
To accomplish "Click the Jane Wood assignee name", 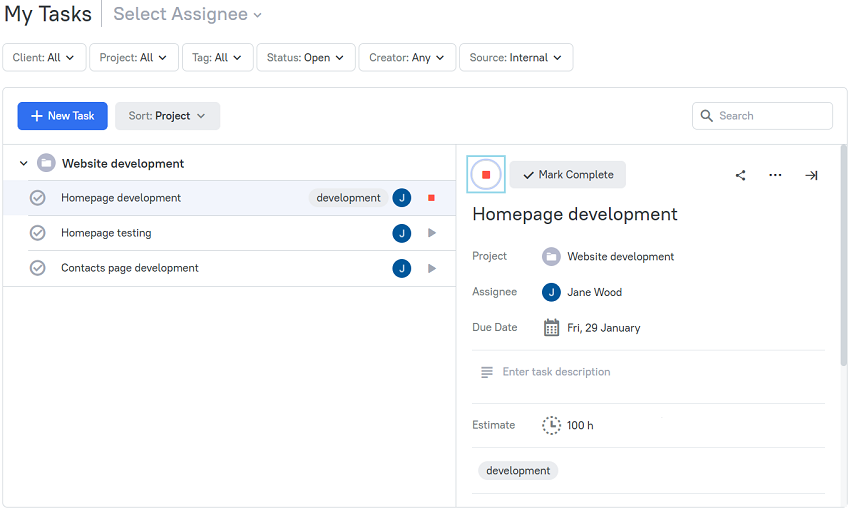I will click(x=594, y=292).
